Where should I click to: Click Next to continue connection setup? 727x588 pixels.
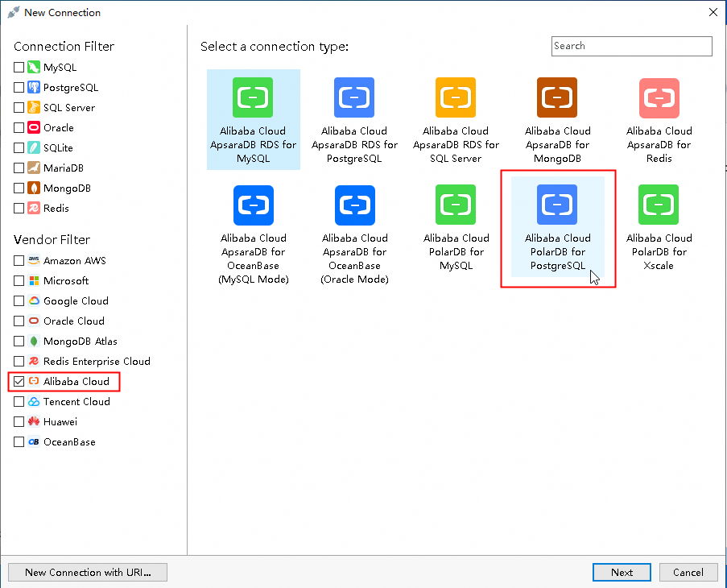pyautogui.click(x=622, y=572)
